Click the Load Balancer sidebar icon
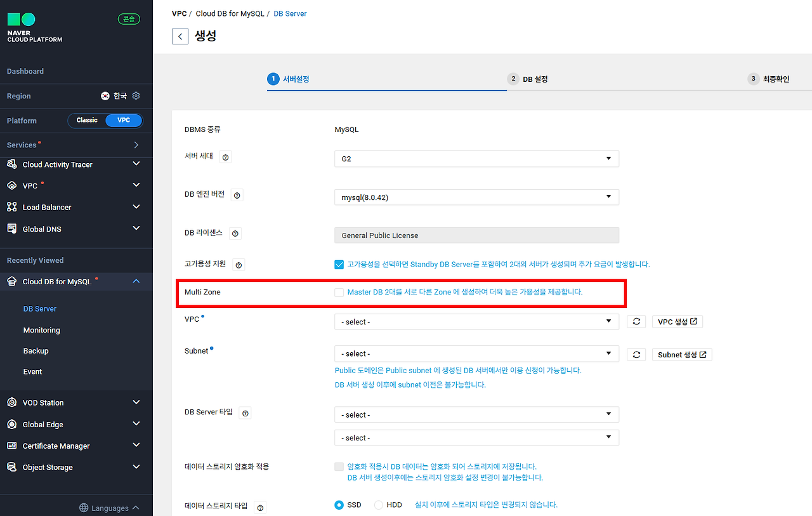The width and height of the screenshot is (812, 516). click(13, 206)
